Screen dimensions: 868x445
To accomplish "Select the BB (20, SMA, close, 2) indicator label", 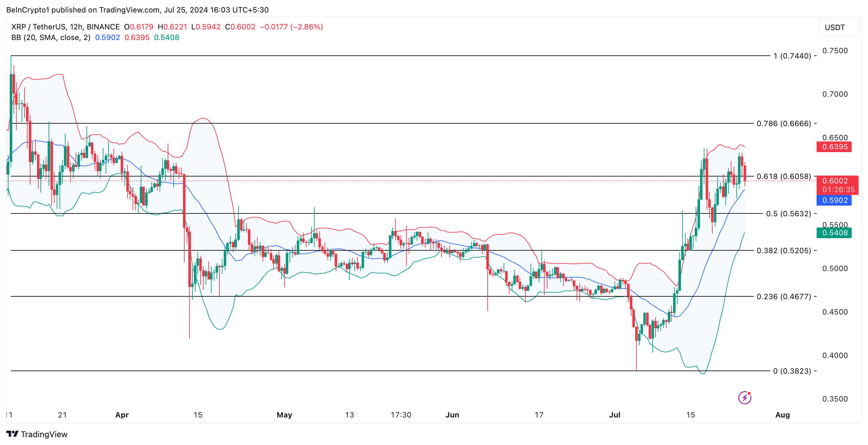I will click(x=51, y=38).
